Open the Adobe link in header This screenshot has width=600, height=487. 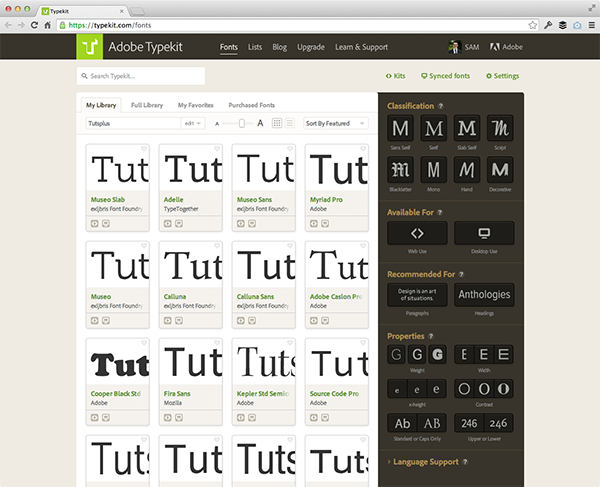[506, 47]
